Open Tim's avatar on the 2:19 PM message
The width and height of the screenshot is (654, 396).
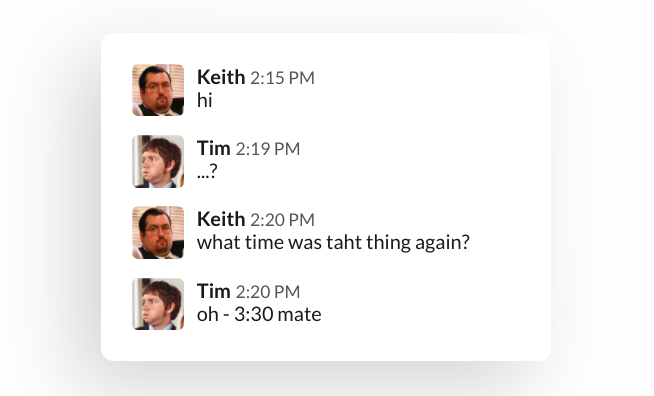pyautogui.click(x=158, y=161)
